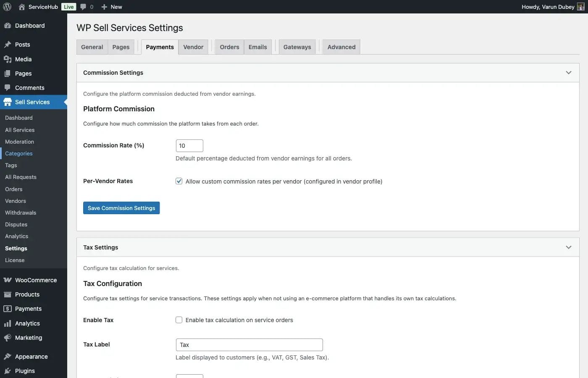Switch to the Gateways tab
Screen dimensions: 588x378
click(x=297, y=47)
